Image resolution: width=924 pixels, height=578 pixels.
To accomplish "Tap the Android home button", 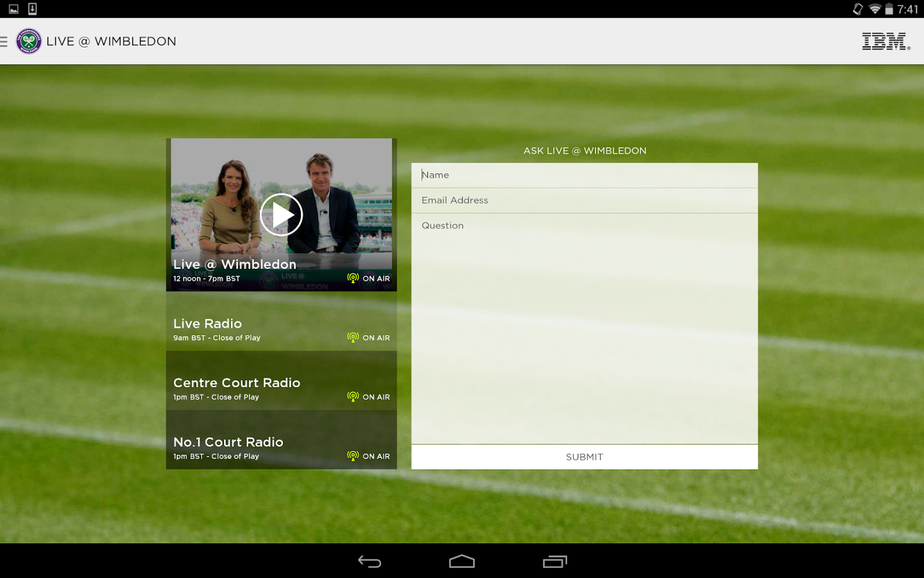I will point(462,562).
